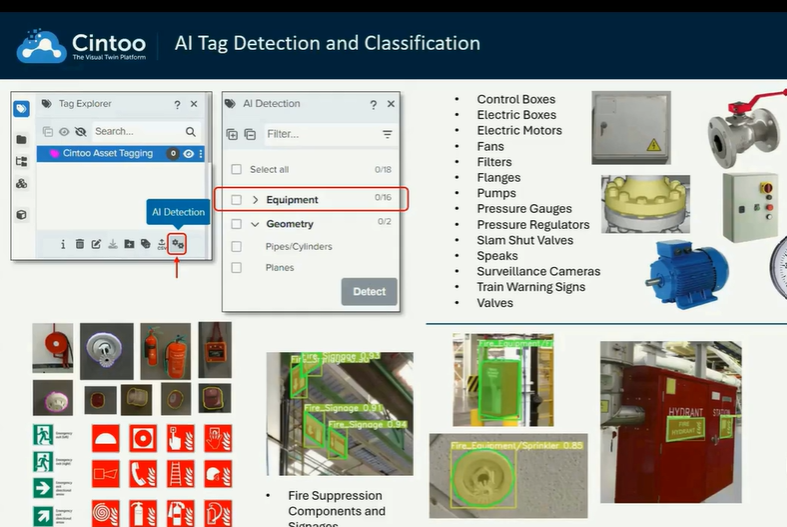
Task: Click the Pressure Gauges list item
Action: tap(524, 209)
